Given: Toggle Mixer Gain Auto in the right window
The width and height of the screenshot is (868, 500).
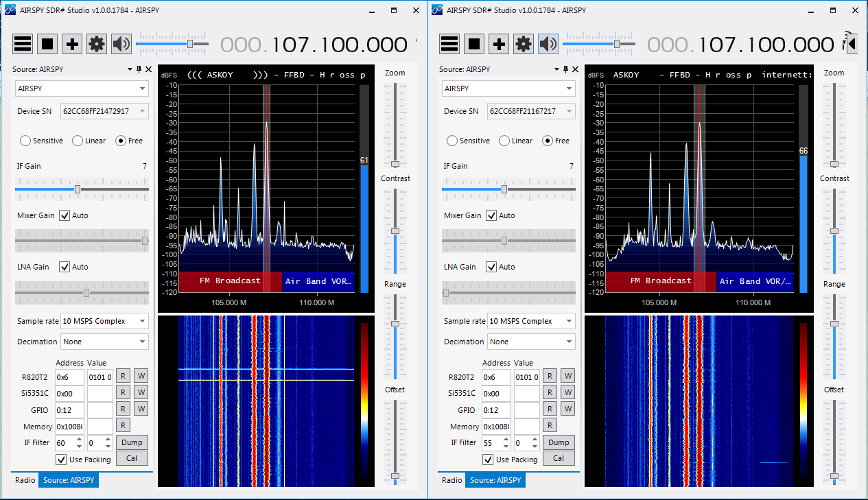Looking at the screenshot, I should pos(491,215).
